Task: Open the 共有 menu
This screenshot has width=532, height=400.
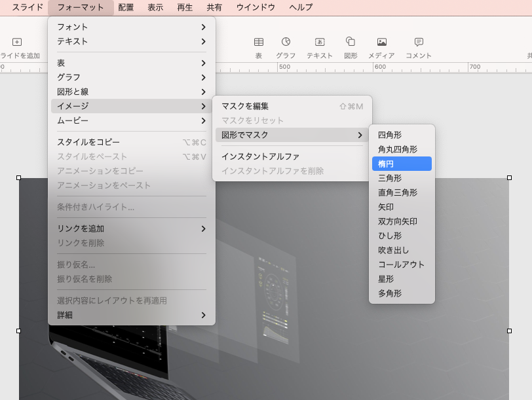Action: click(x=214, y=7)
